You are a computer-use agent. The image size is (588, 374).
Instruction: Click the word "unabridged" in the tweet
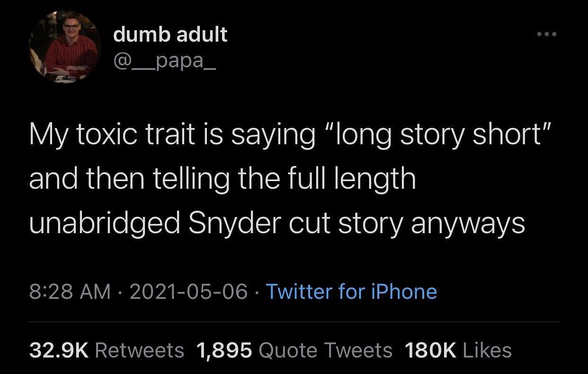pos(104,223)
